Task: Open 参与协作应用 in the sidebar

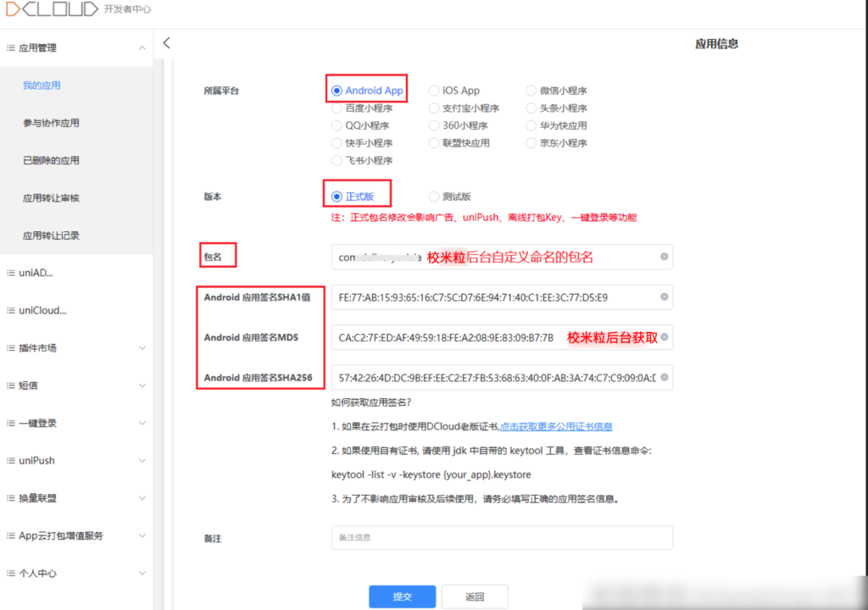Action: (x=51, y=123)
